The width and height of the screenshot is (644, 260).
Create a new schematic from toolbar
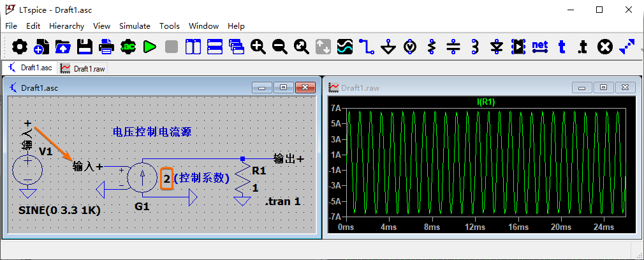point(41,47)
